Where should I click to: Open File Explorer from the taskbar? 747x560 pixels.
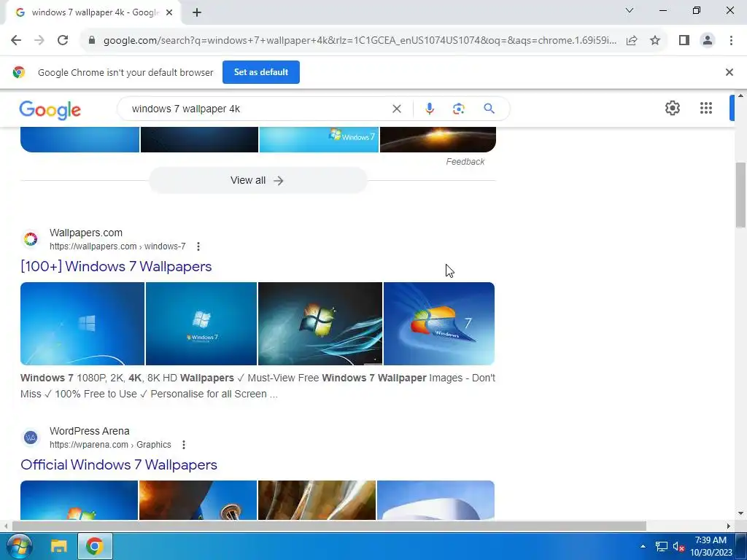58,546
